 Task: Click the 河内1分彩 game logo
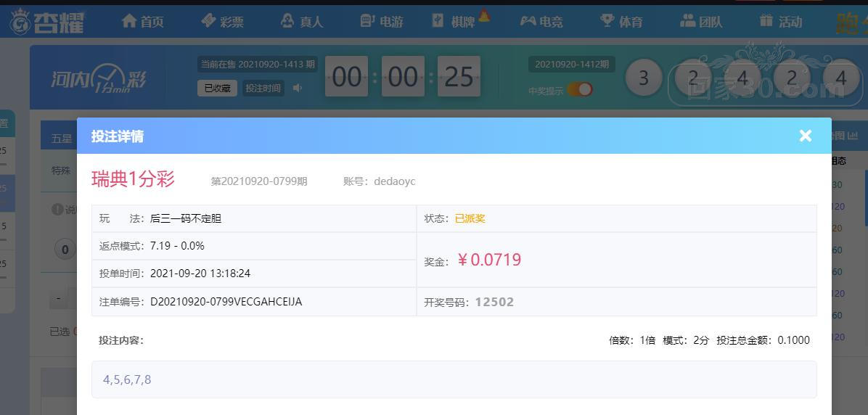[98, 78]
